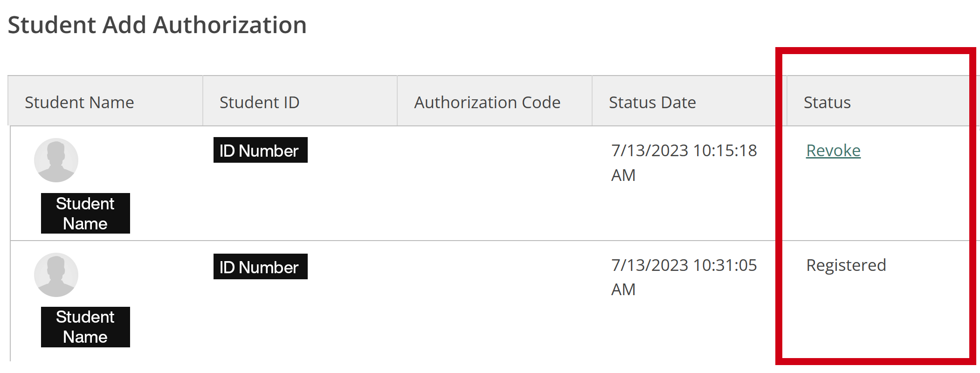This screenshot has height=373, width=980.
Task: Click second row's empty Authorization Code cell
Action: tap(494, 298)
